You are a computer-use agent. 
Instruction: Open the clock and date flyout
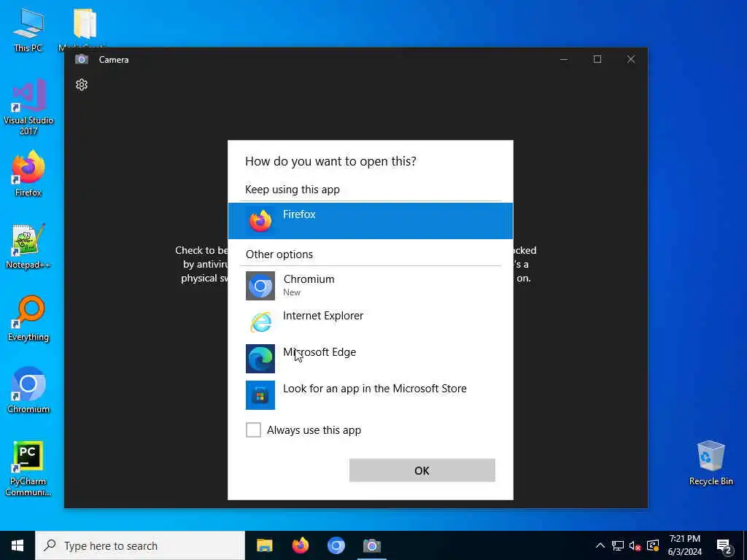click(684, 545)
